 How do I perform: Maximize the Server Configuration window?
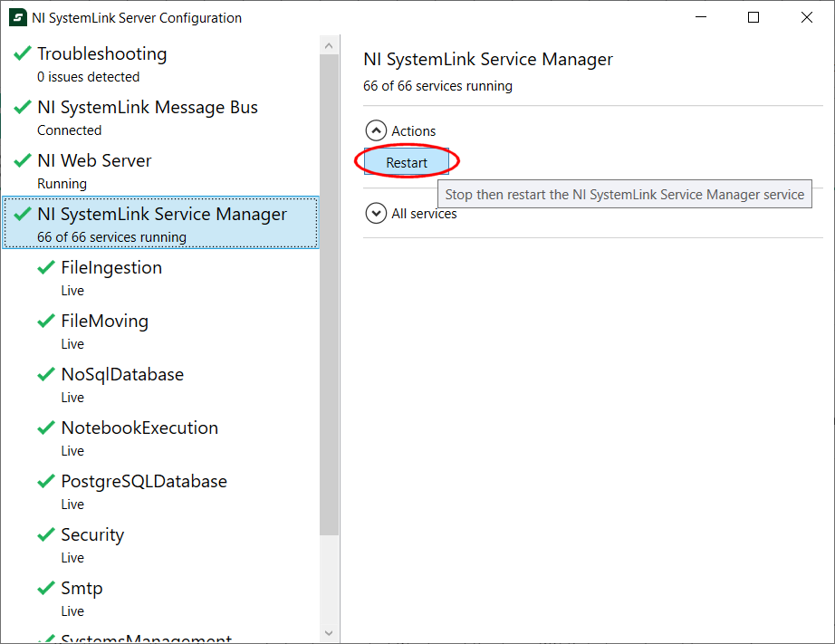(x=753, y=17)
